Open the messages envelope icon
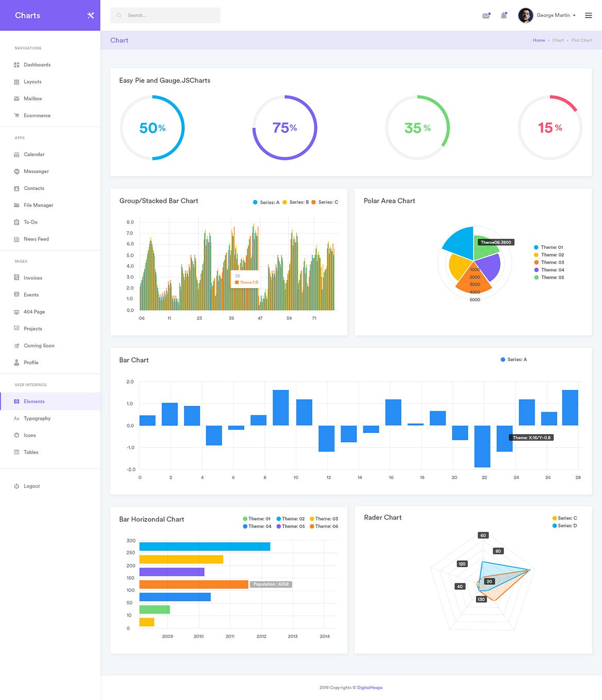The width and height of the screenshot is (602, 700). point(485,15)
